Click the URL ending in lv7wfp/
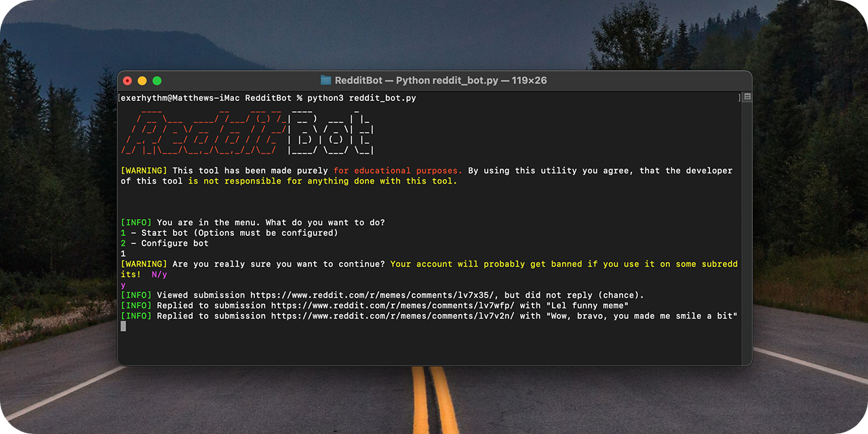The width and height of the screenshot is (868, 434). pyautogui.click(x=393, y=305)
